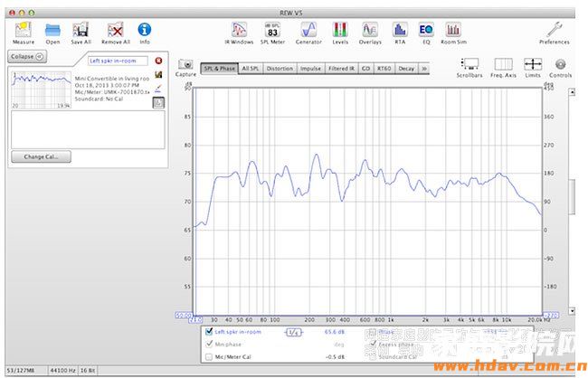This screenshot has width=588, height=378.
Task: Delete the Left spkr in-room measurement
Action: [x=158, y=61]
